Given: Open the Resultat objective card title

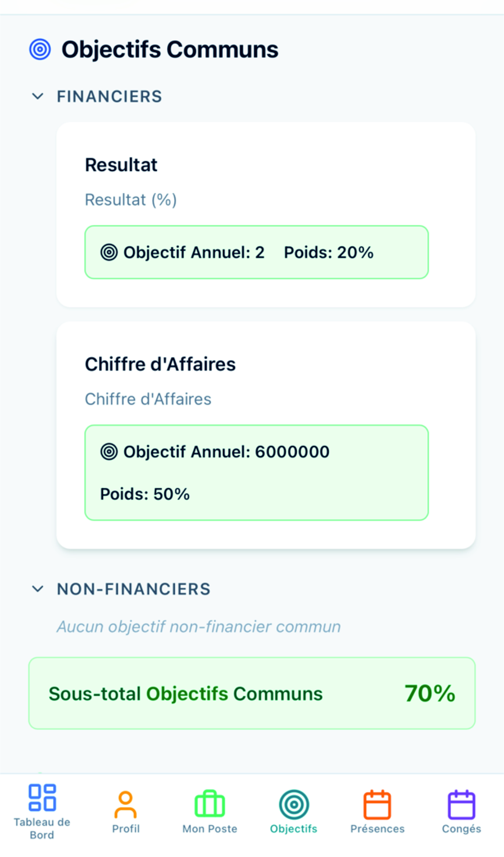Looking at the screenshot, I should click(x=121, y=165).
